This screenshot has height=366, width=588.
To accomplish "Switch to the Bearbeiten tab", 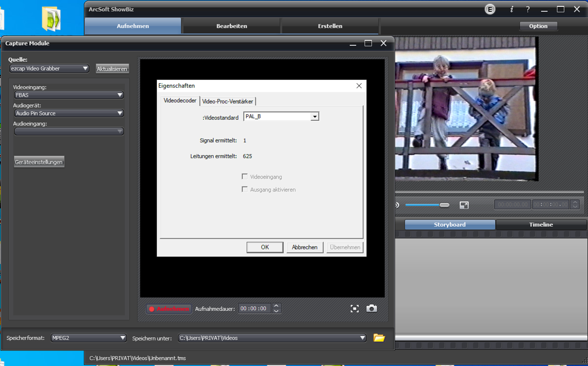I will (232, 26).
